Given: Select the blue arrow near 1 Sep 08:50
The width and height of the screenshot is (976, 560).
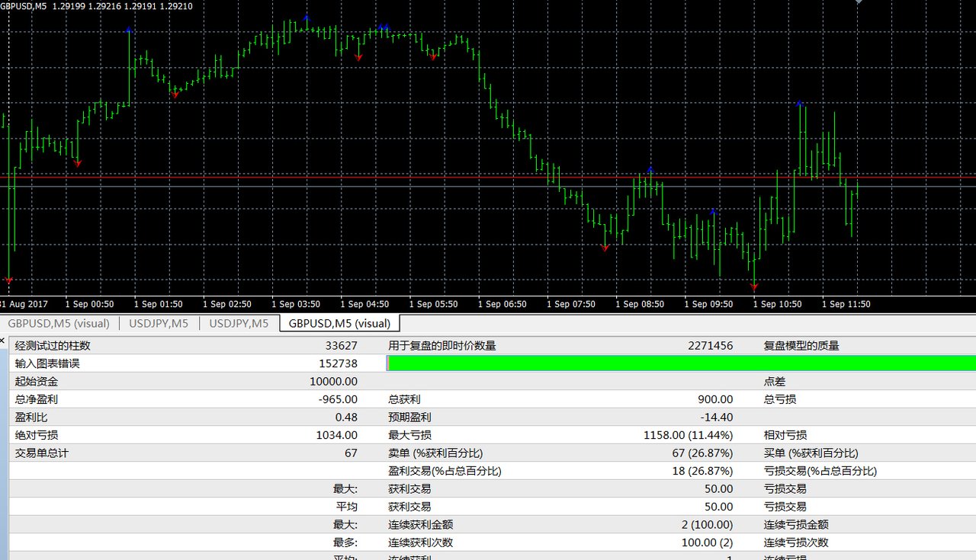Looking at the screenshot, I should (650, 169).
